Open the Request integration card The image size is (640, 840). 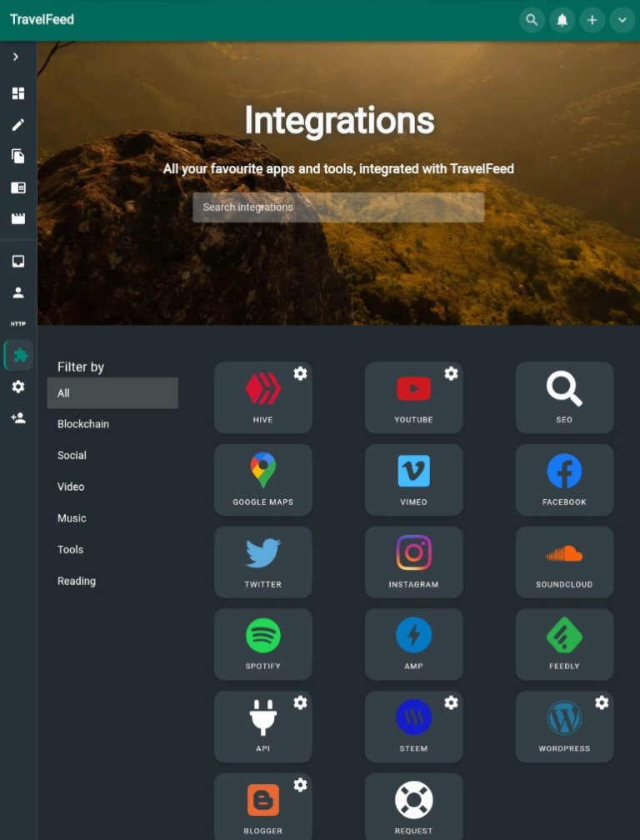coord(413,807)
